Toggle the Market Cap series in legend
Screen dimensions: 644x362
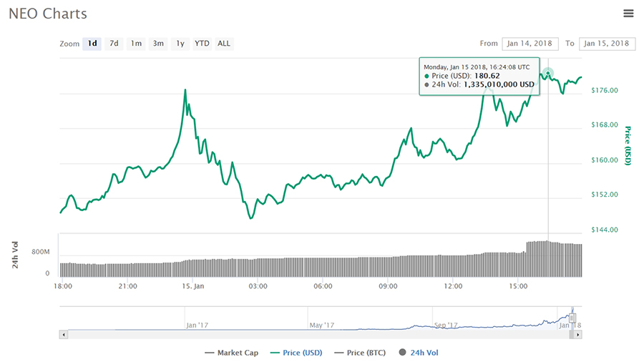(x=231, y=353)
